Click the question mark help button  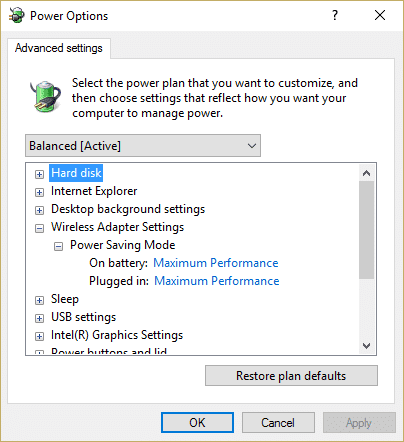(x=335, y=15)
